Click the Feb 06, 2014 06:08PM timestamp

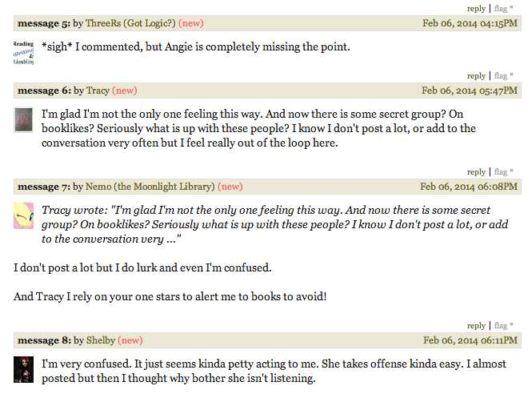pos(469,187)
